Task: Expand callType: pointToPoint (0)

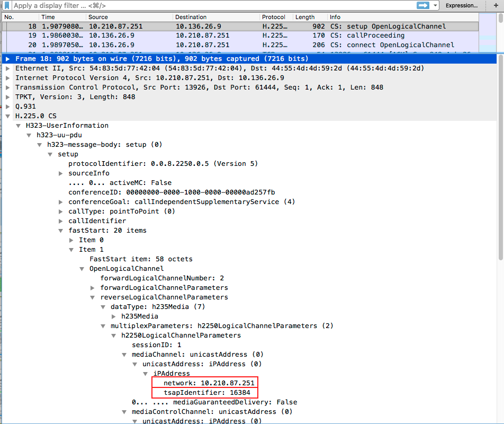Action: pyautogui.click(x=61, y=211)
